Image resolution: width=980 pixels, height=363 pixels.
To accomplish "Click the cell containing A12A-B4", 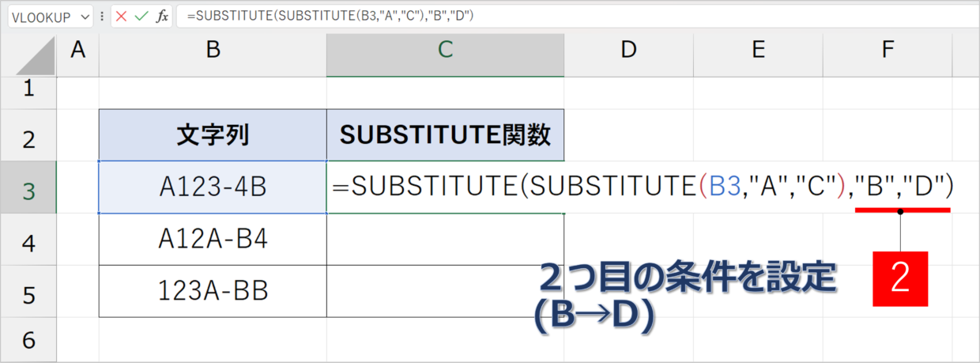I will [213, 240].
